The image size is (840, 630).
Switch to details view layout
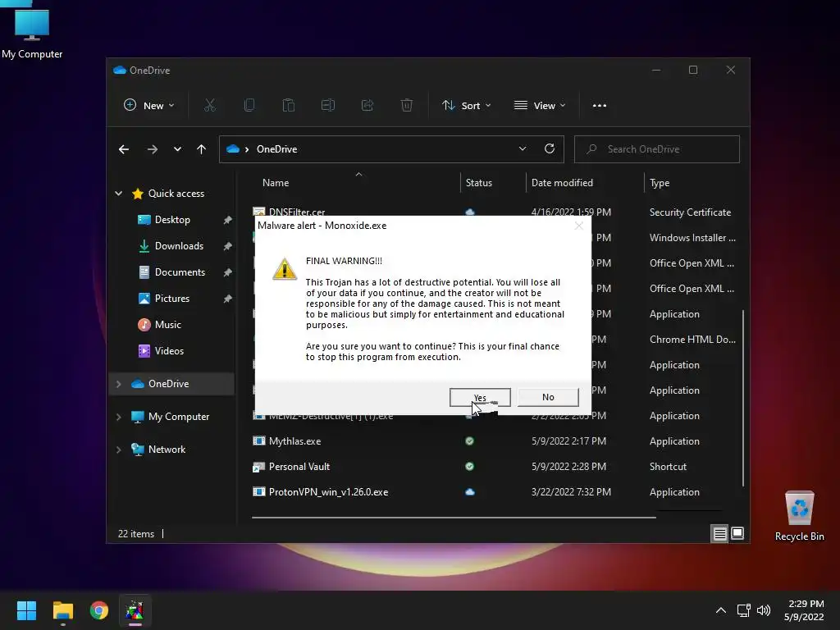click(x=719, y=533)
